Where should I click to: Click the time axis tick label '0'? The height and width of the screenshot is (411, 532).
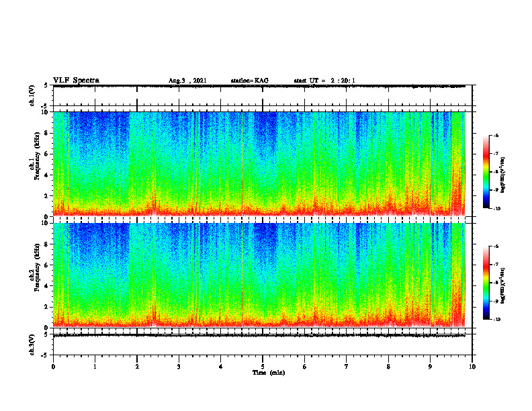click(x=53, y=367)
